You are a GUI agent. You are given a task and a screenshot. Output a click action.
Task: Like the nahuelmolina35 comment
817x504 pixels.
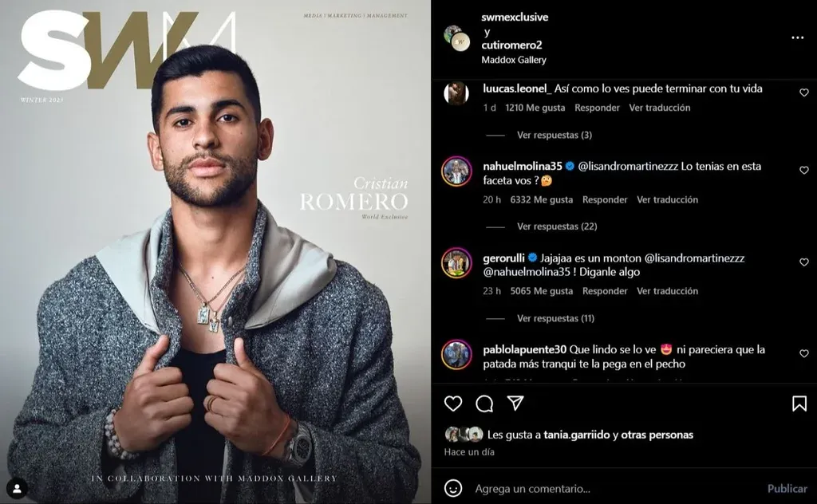(x=804, y=170)
